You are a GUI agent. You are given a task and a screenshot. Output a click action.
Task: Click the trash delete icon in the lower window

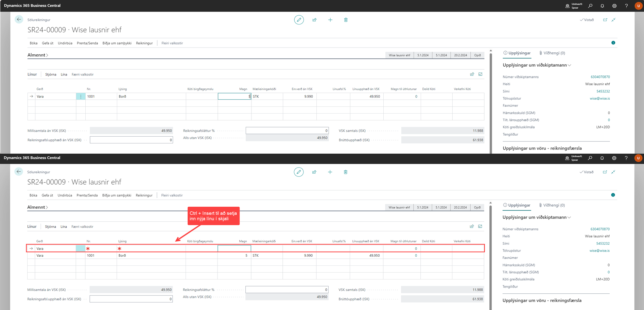(x=345, y=172)
